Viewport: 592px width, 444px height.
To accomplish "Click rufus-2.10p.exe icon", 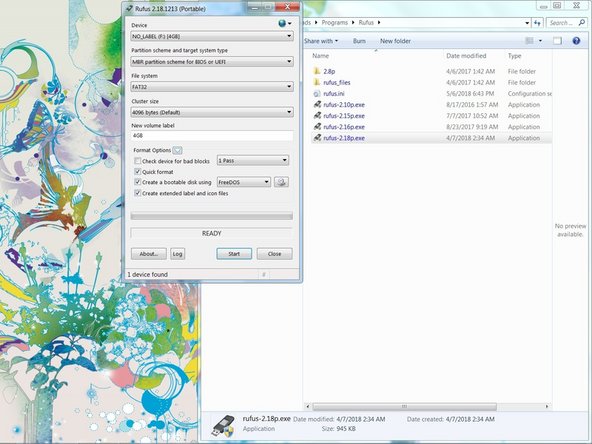I will pyautogui.click(x=317, y=105).
